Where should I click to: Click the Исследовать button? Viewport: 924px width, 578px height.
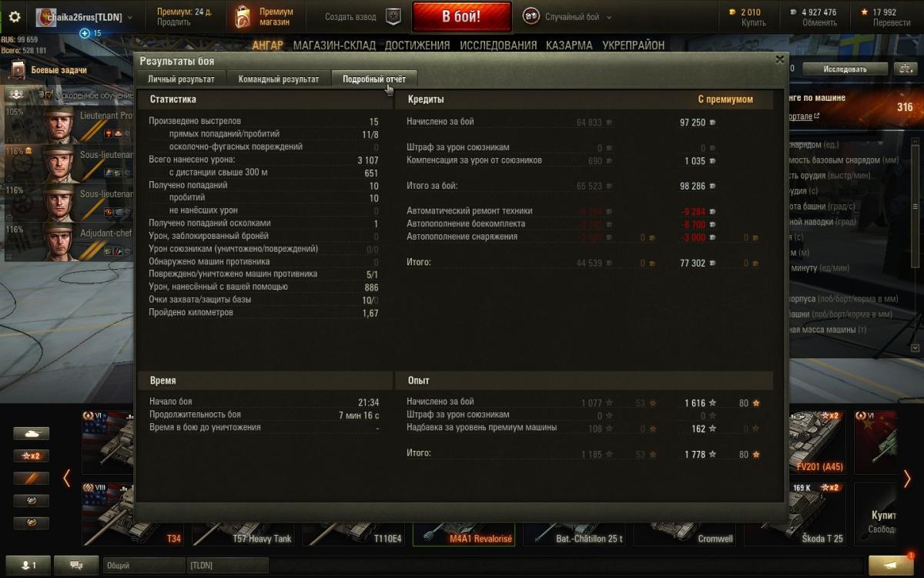click(x=845, y=69)
